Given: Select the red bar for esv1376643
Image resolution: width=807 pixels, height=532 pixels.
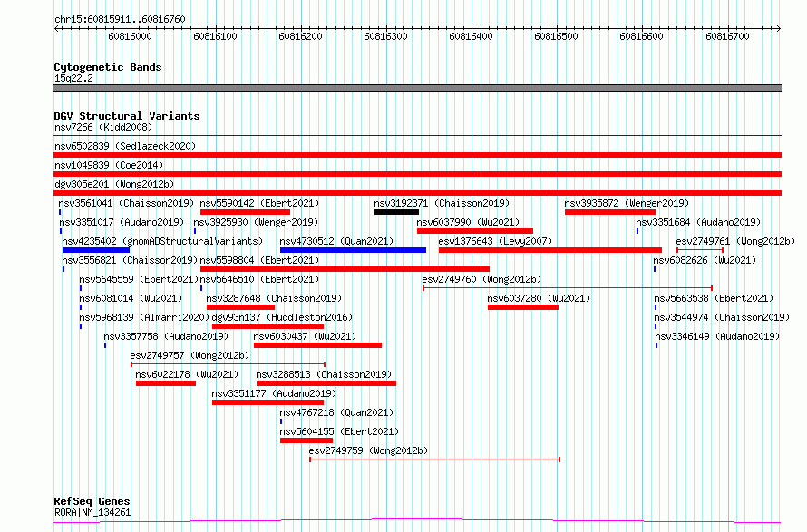Looking at the screenshot, I should pos(550,250).
